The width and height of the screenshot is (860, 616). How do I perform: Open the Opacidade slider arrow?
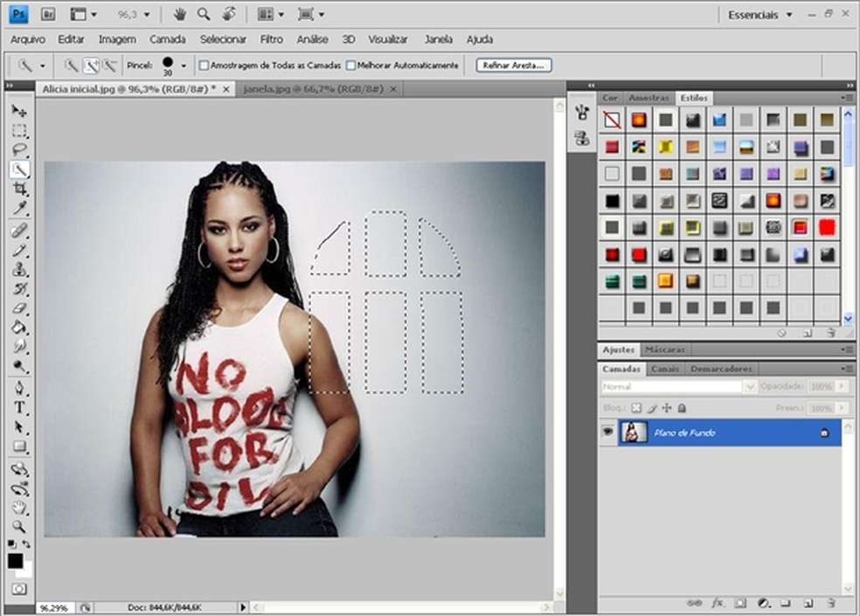pos(842,386)
